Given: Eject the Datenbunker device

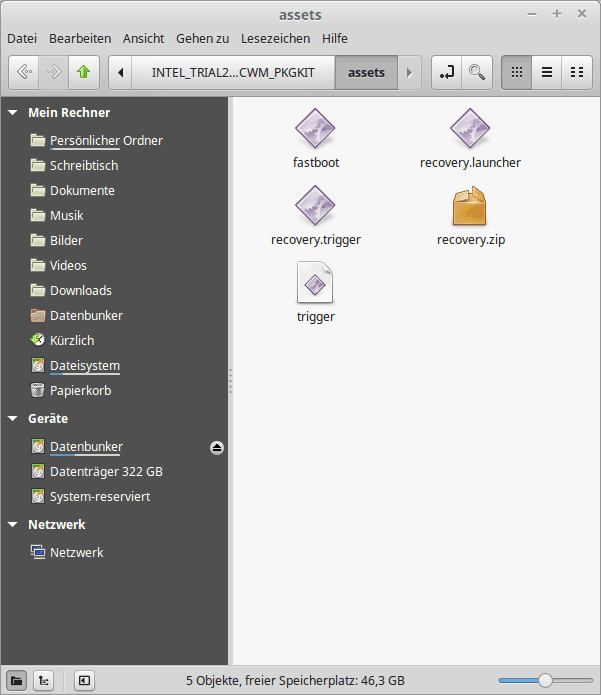Looking at the screenshot, I should (217, 448).
